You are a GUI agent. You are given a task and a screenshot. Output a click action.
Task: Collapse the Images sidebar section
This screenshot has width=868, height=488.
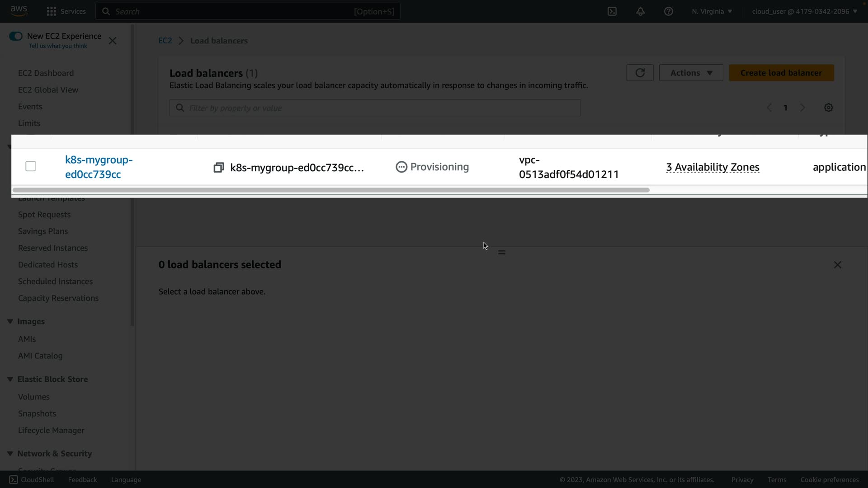coord(10,321)
